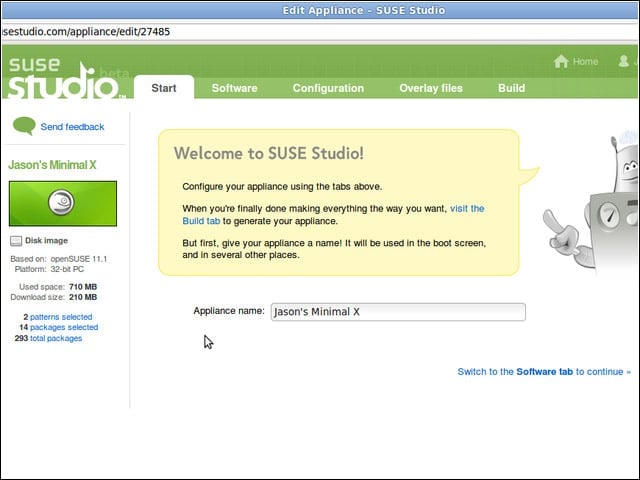The width and height of the screenshot is (640, 480).
Task: Click the Home link
Action: click(x=585, y=62)
